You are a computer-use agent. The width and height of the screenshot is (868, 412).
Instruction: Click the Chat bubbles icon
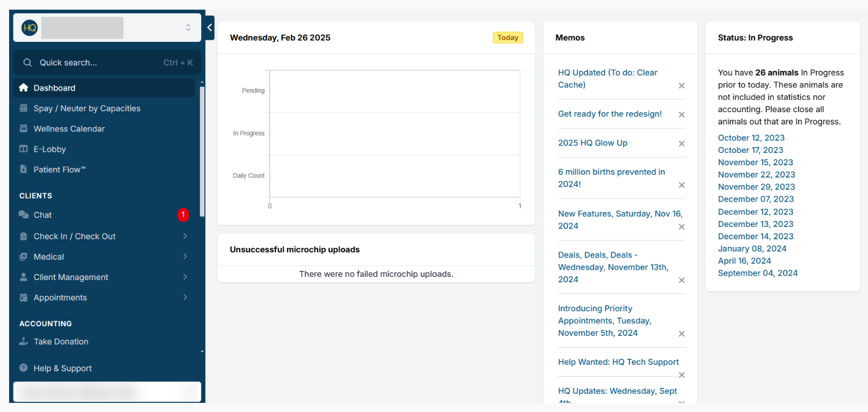tap(24, 215)
